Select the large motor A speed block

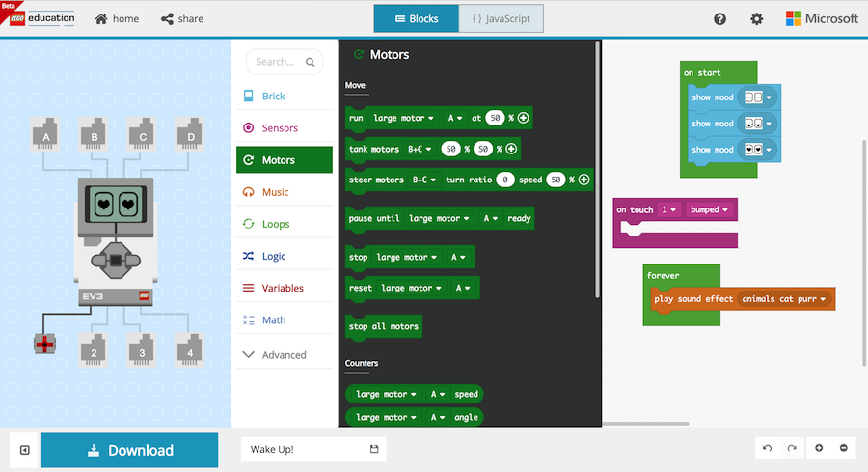414,394
